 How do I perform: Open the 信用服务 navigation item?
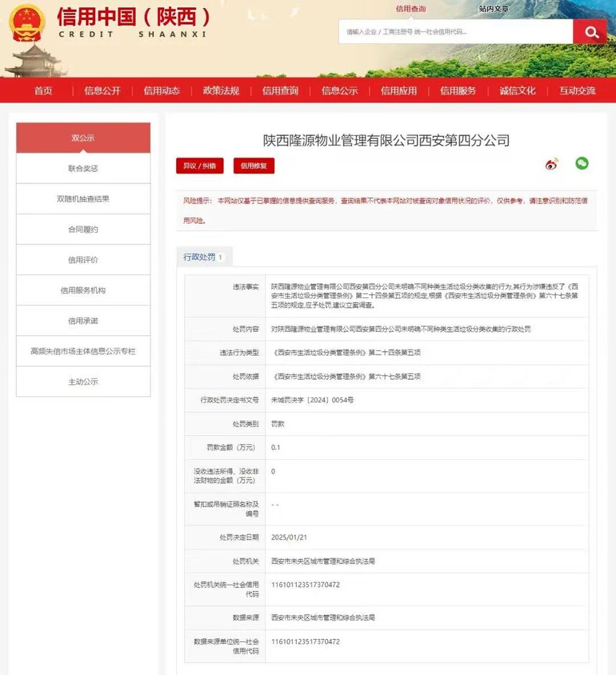point(458,90)
